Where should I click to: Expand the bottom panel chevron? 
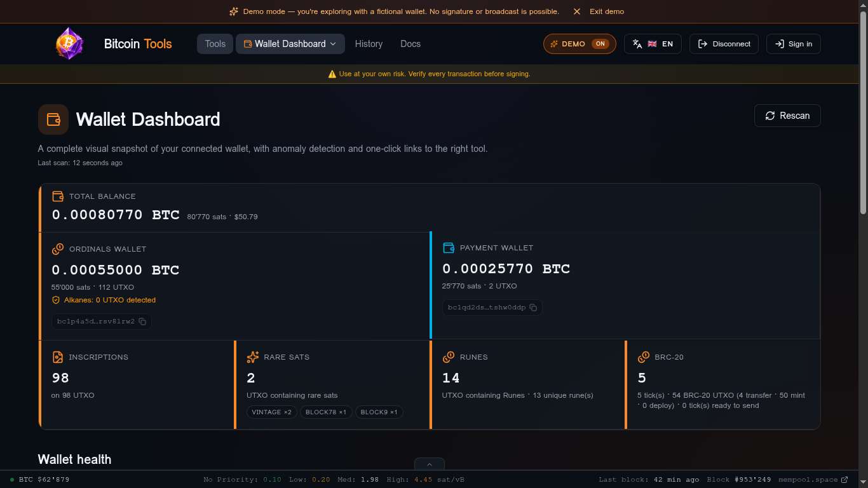[x=430, y=464]
